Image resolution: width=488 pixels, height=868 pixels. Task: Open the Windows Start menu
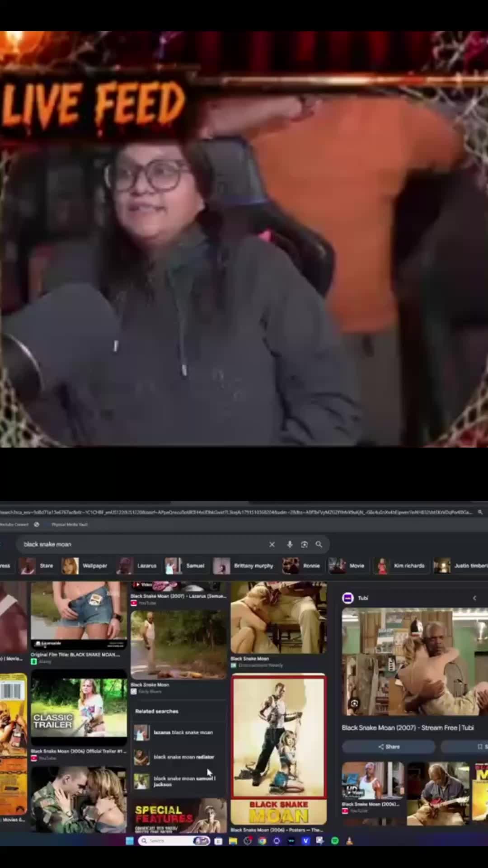pyautogui.click(x=130, y=841)
